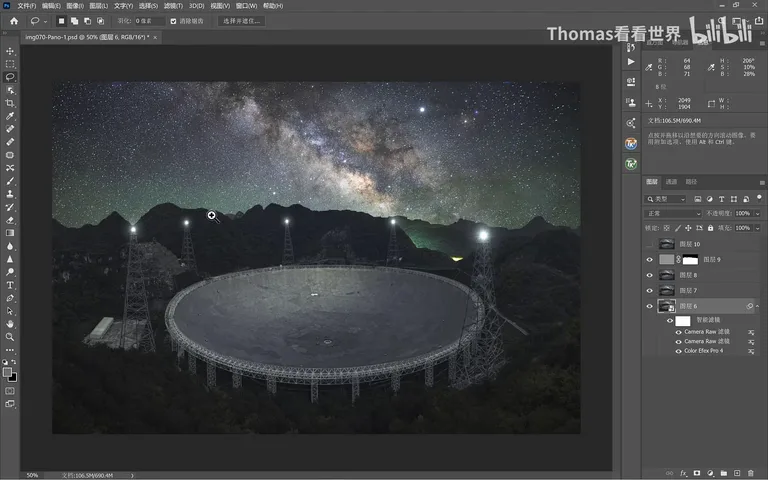Open the layer filter 类型 dropdown
The image size is (768, 480).
point(666,199)
